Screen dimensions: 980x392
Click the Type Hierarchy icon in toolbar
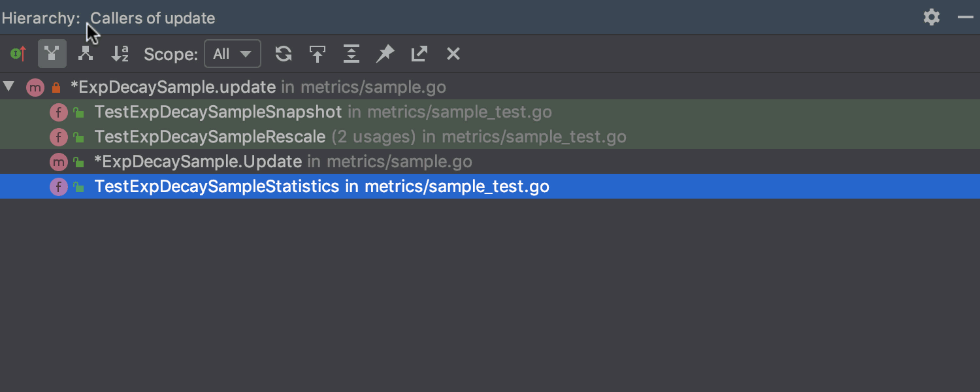[x=18, y=54]
